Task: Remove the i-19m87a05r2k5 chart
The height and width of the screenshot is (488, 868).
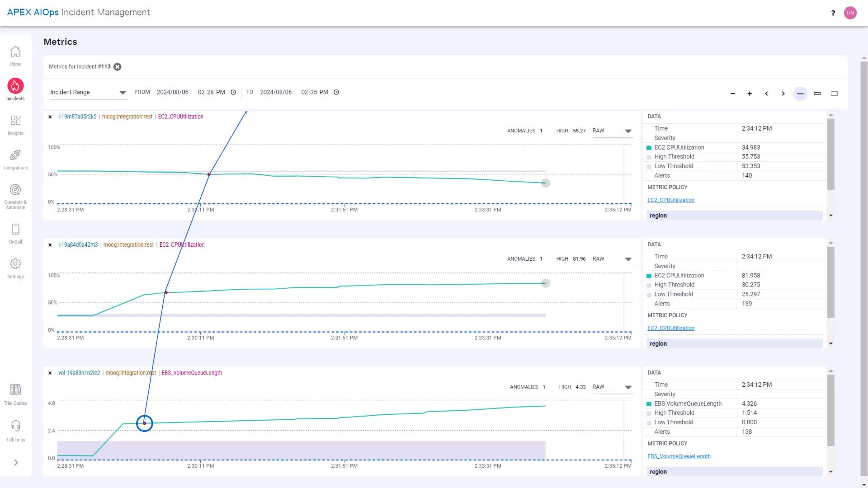Action: pos(50,117)
